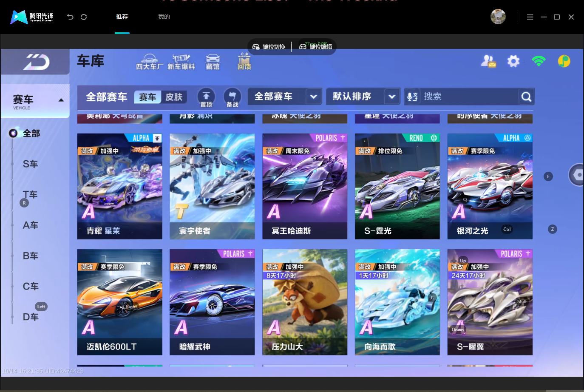Click the green Wi-Fi signal icon
This screenshot has width=584, height=392.
[539, 61]
